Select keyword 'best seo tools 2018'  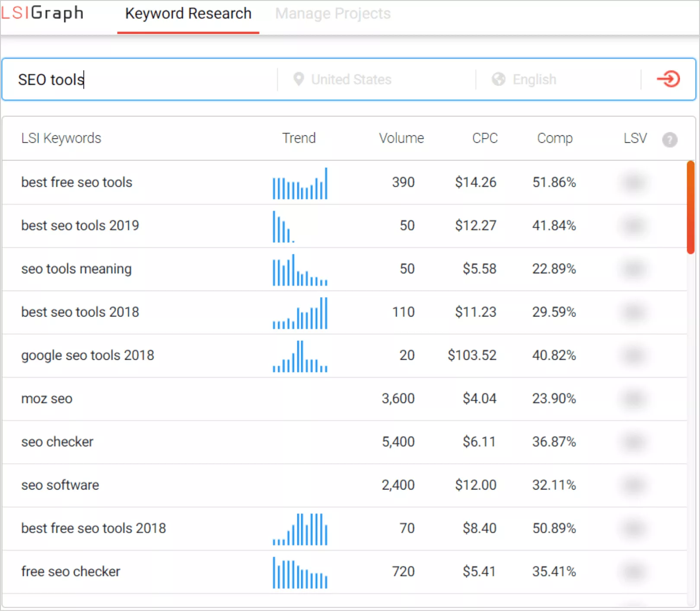tap(80, 312)
